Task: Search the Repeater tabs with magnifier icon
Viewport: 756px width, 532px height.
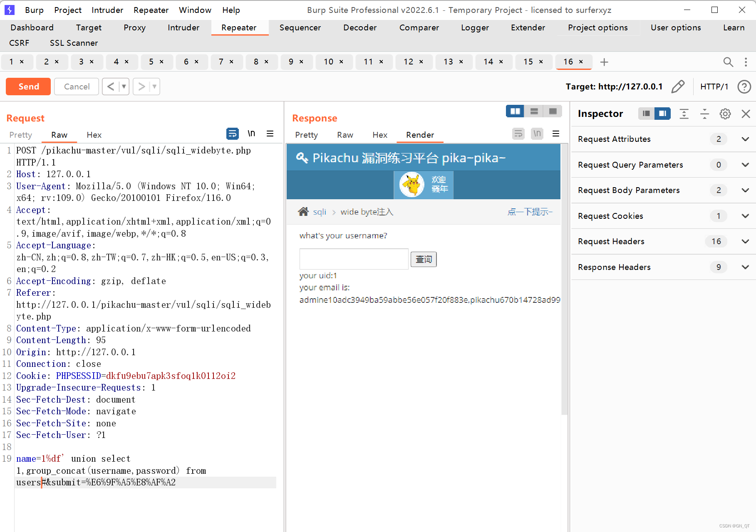Action: 728,62
